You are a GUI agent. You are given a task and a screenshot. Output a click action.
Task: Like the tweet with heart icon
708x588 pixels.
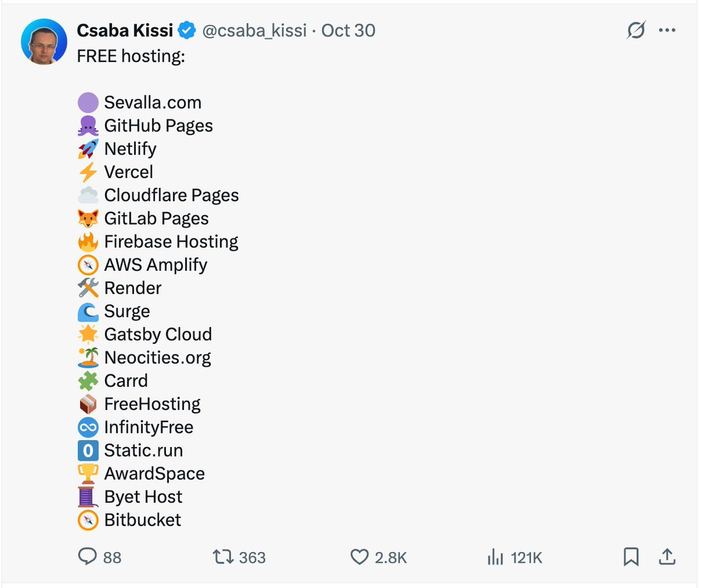click(359, 556)
